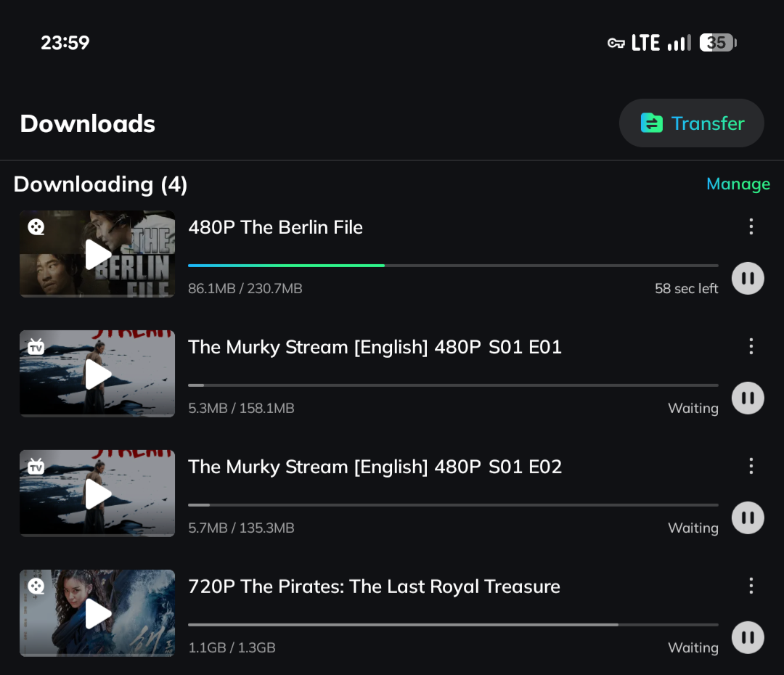Screen dimensions: 784x675
Task: Open more options for The Berlin File
Action: pyautogui.click(x=751, y=226)
